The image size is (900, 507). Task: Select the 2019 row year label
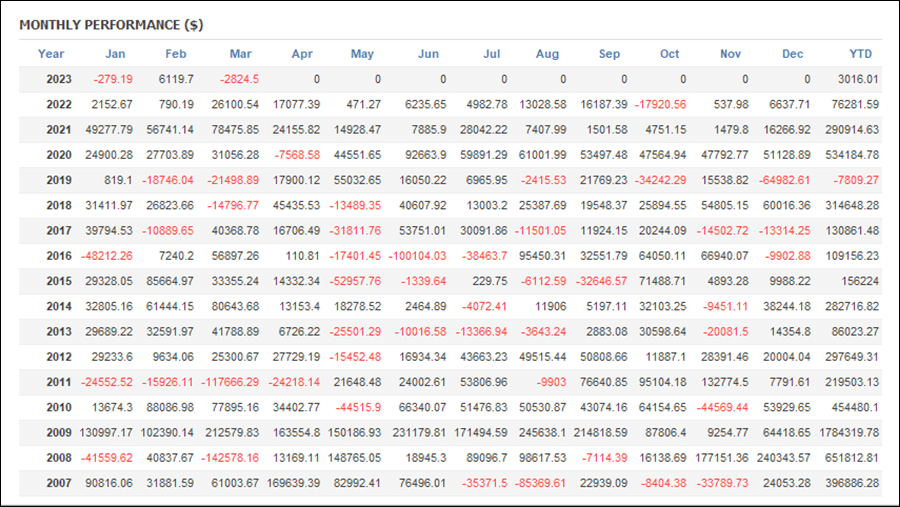click(59, 180)
